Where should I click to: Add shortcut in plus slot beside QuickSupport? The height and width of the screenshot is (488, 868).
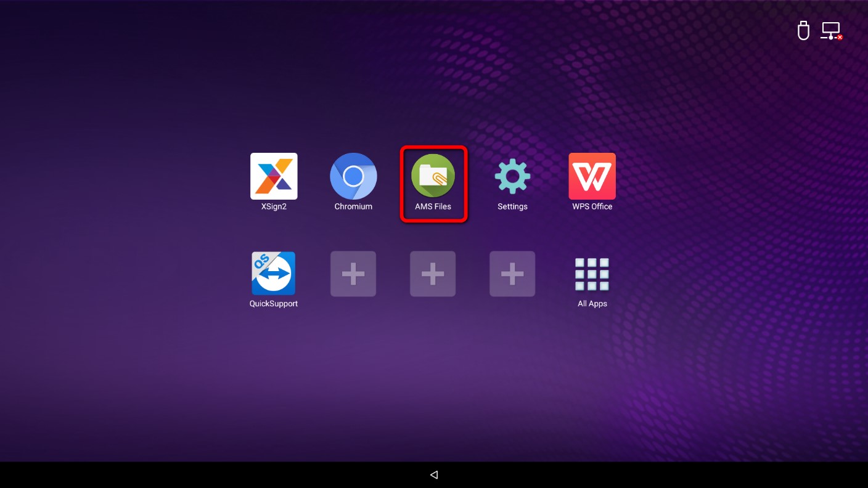click(353, 274)
